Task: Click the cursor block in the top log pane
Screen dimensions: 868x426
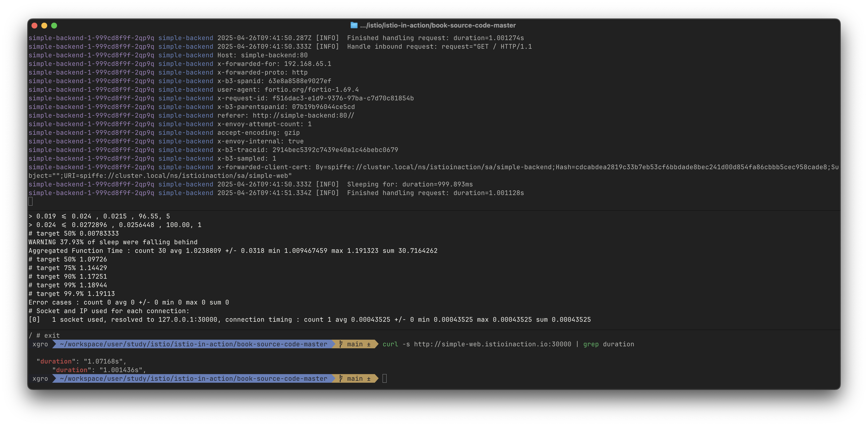Action: [x=31, y=201]
